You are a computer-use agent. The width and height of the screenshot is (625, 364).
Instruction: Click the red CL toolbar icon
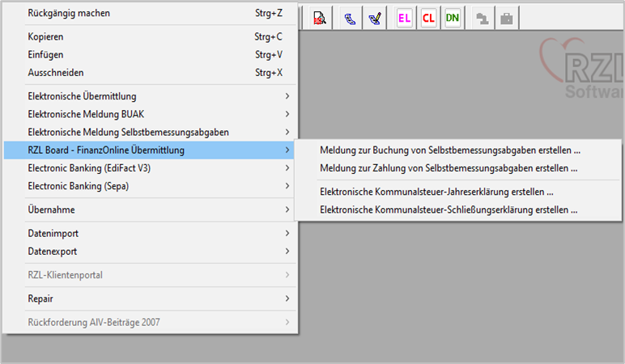pyautogui.click(x=428, y=18)
